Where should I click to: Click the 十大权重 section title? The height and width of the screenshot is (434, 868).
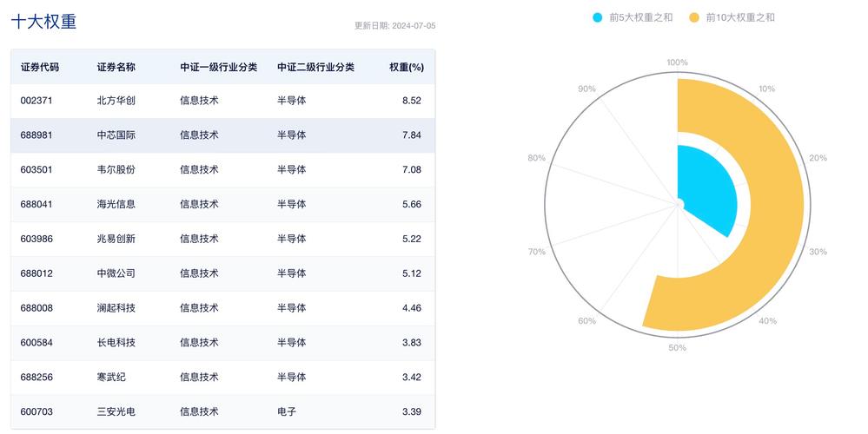43,22
